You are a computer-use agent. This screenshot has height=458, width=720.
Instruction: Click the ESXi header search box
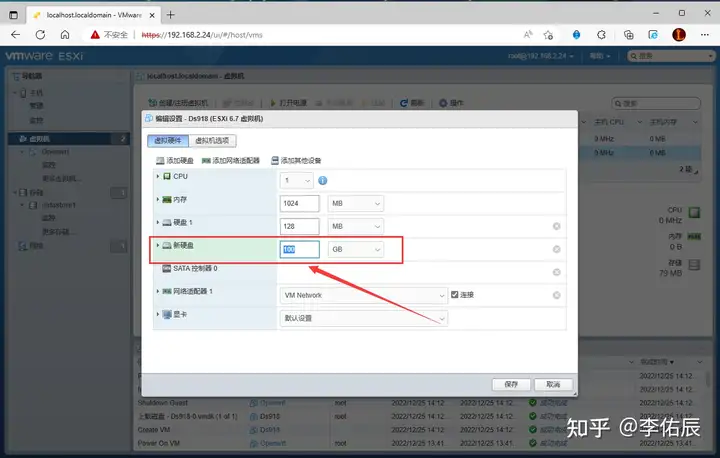(x=671, y=56)
